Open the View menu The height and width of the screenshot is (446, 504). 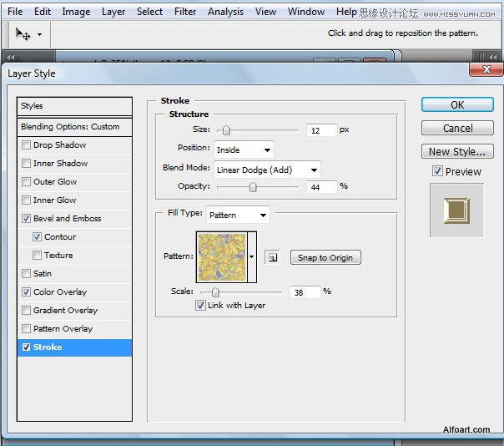tap(265, 12)
